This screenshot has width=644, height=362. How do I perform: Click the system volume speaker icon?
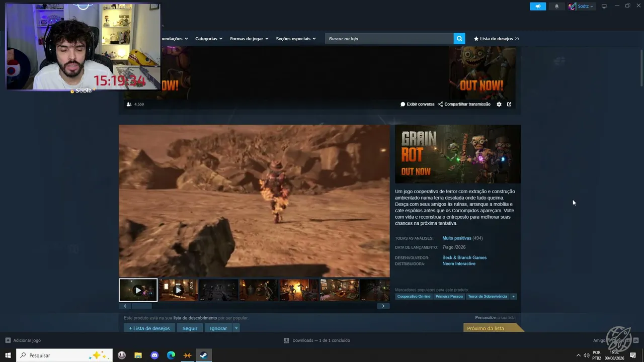tap(587, 355)
